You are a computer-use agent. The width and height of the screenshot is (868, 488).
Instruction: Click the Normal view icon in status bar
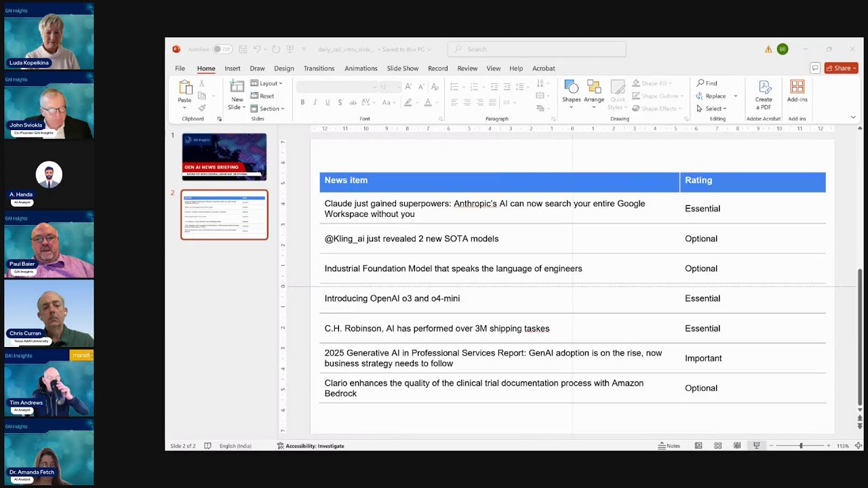tap(698, 446)
